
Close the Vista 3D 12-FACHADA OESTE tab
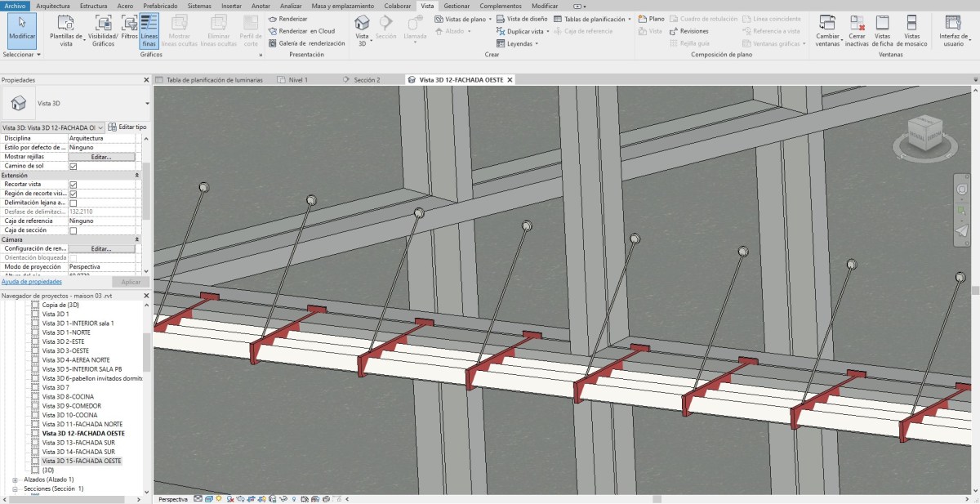click(x=510, y=80)
